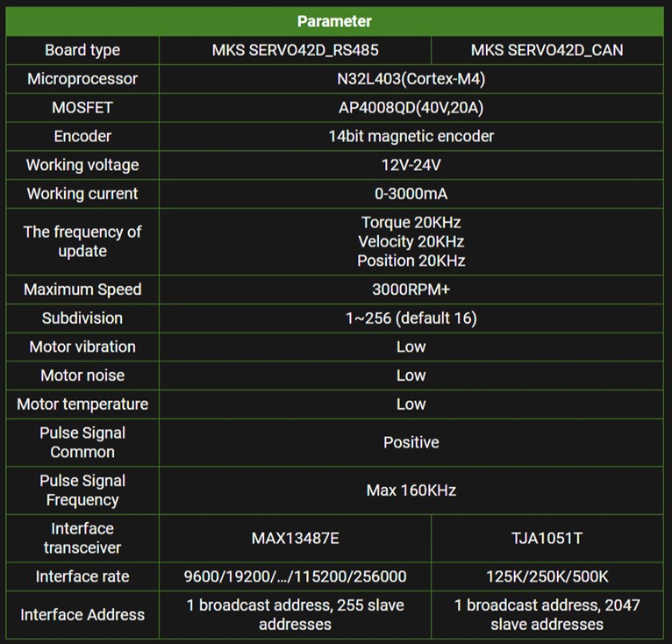
Task: Click the 'TJA1051T' transceiver cell
Action: pyautogui.click(x=547, y=538)
